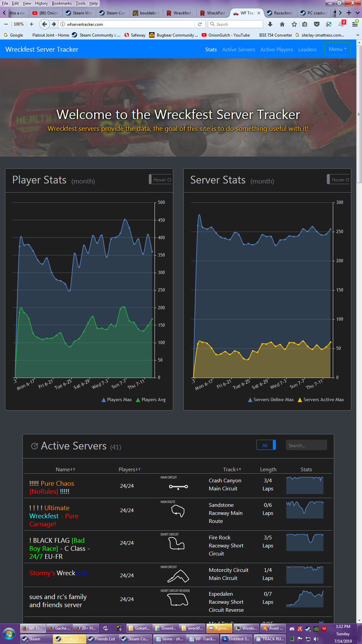Open OnionGulch - YouTube bookmark
362x644 pixels.
[226, 35]
